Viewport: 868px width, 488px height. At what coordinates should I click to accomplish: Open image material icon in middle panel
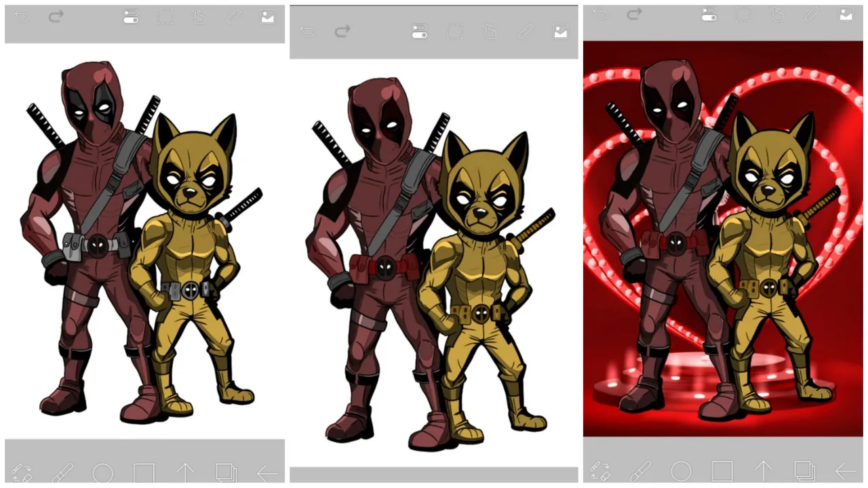pyautogui.click(x=560, y=32)
